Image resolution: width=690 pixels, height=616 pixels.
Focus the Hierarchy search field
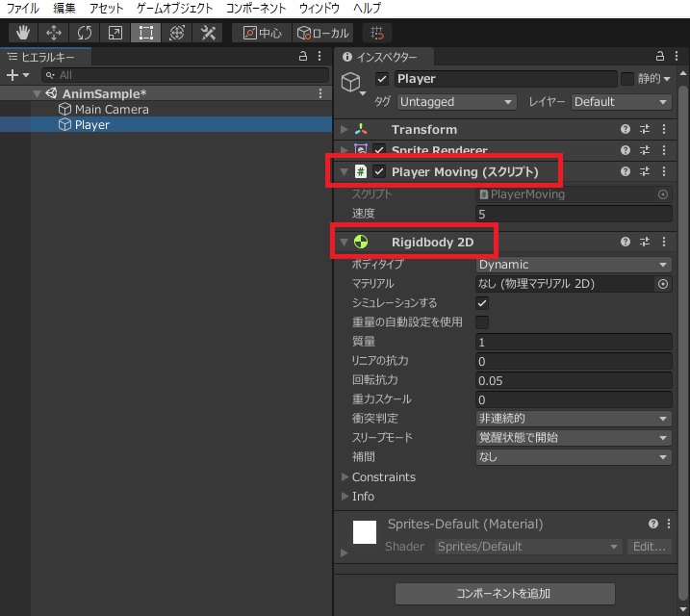click(186, 75)
